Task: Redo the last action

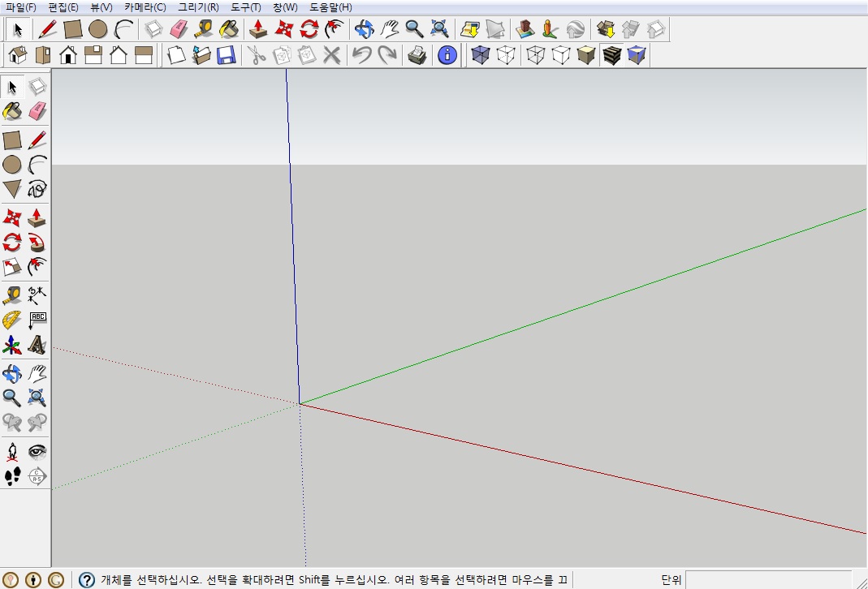Action: [387, 54]
